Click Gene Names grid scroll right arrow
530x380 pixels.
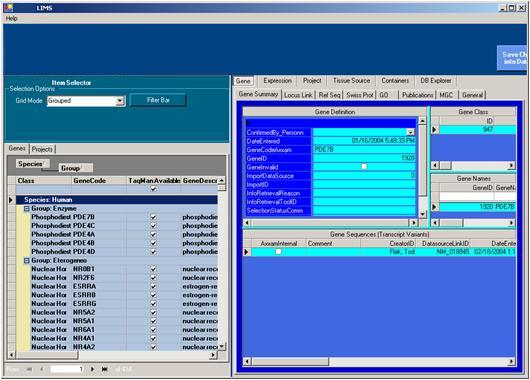(x=511, y=222)
